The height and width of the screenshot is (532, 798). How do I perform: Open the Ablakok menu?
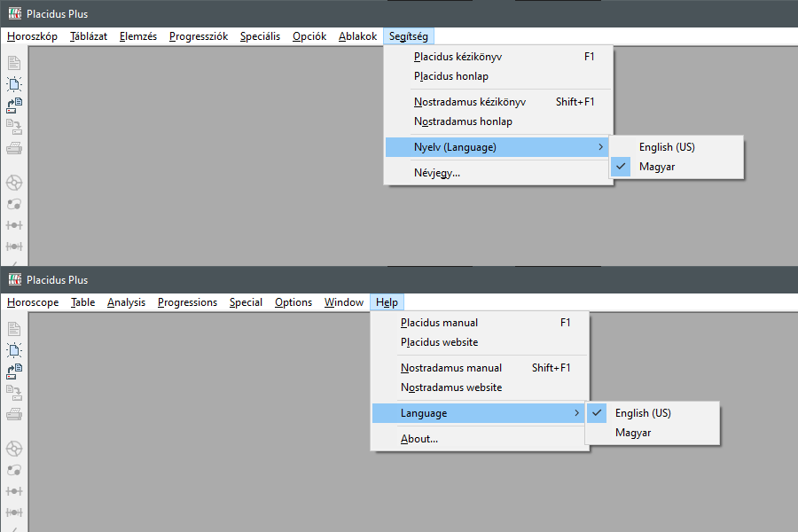(358, 36)
